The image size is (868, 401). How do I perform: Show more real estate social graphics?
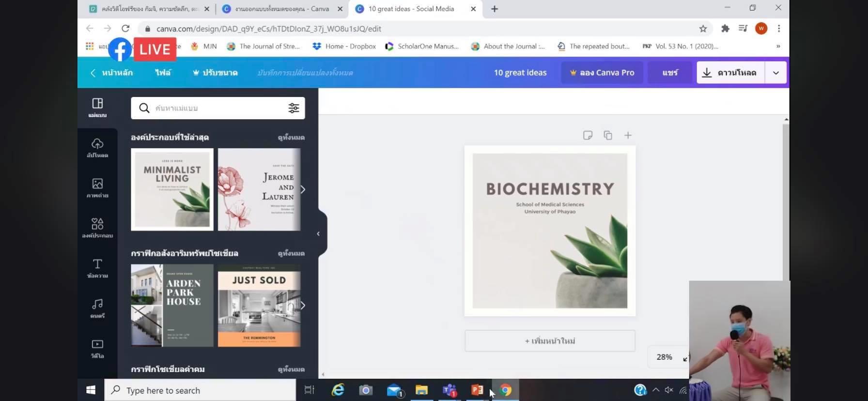tap(303, 305)
